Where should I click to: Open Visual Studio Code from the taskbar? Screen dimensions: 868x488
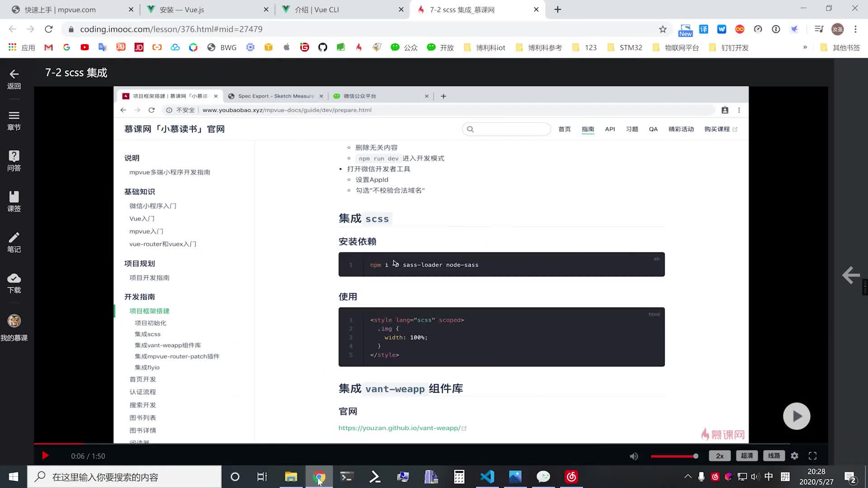pos(487,477)
